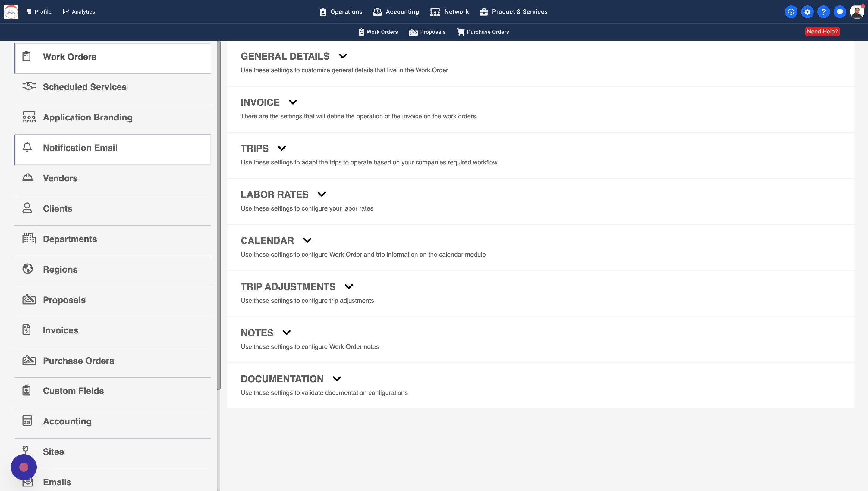Expand the Documentation section chevron
The height and width of the screenshot is (491, 868).
(x=337, y=378)
